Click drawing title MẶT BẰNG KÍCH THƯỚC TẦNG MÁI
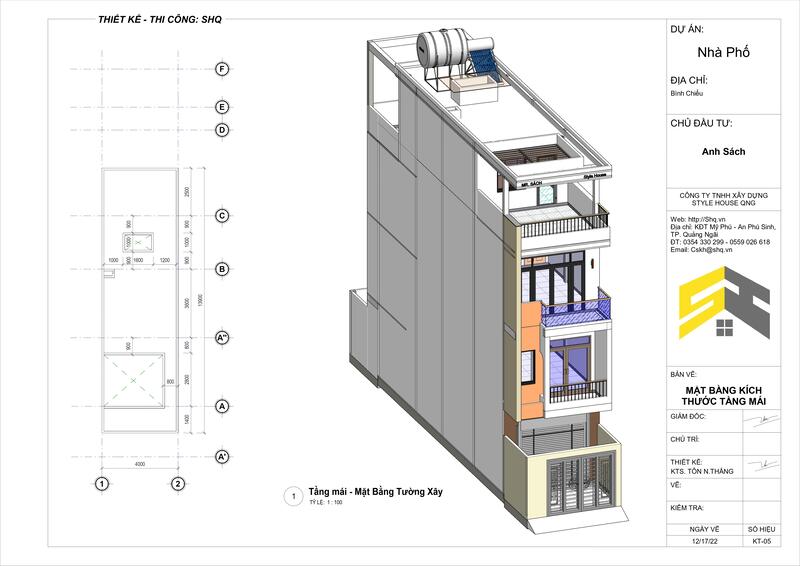This screenshot has height=566, width=800. click(723, 396)
